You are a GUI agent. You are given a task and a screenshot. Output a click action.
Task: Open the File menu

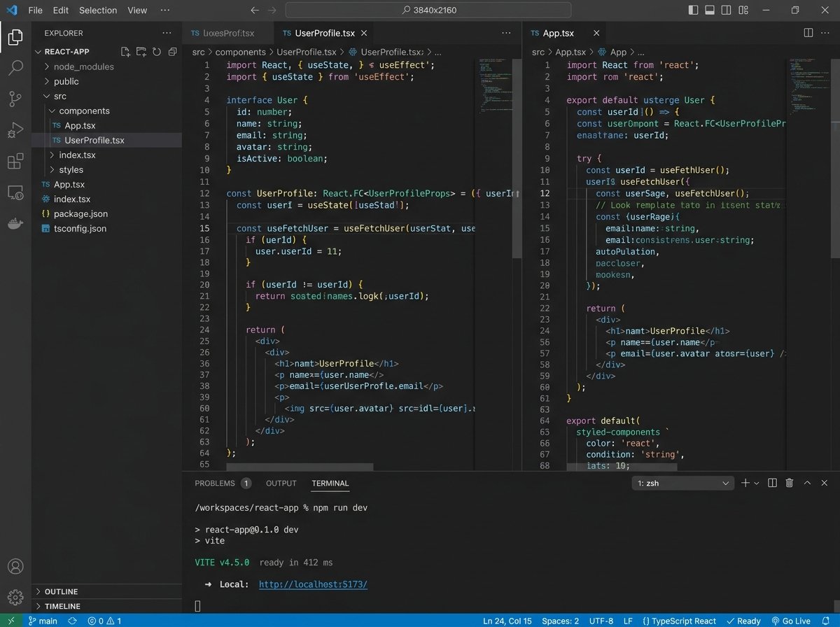(36, 10)
